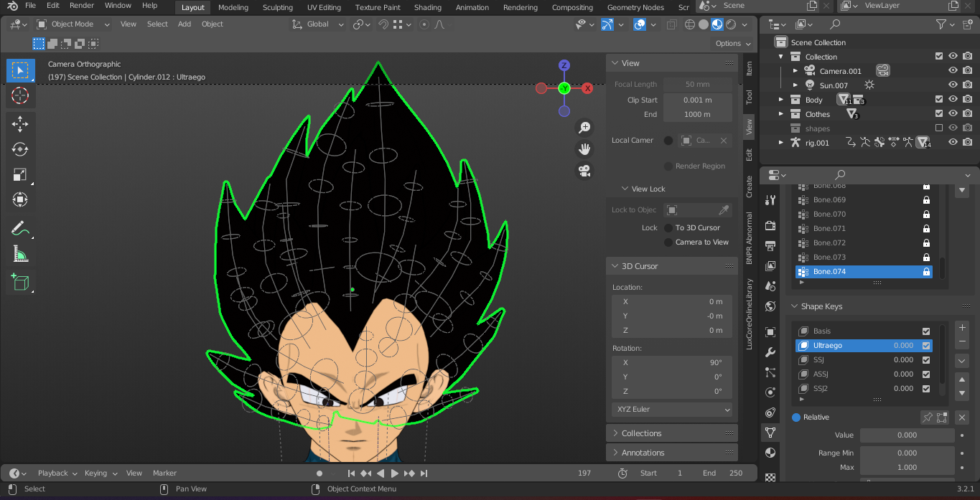Open the Render menu
The width and height of the screenshot is (980, 500).
click(x=82, y=6)
